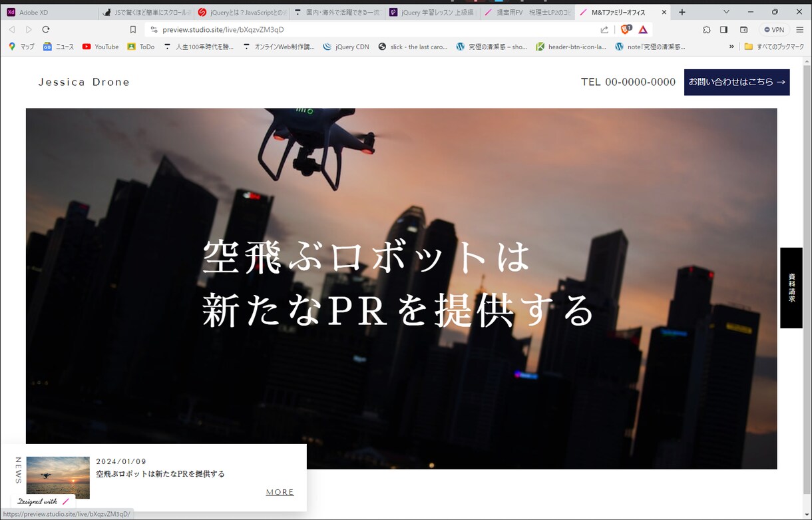Open Brave Shields lion icon
Image resolution: width=812 pixels, height=520 pixels.
point(626,30)
